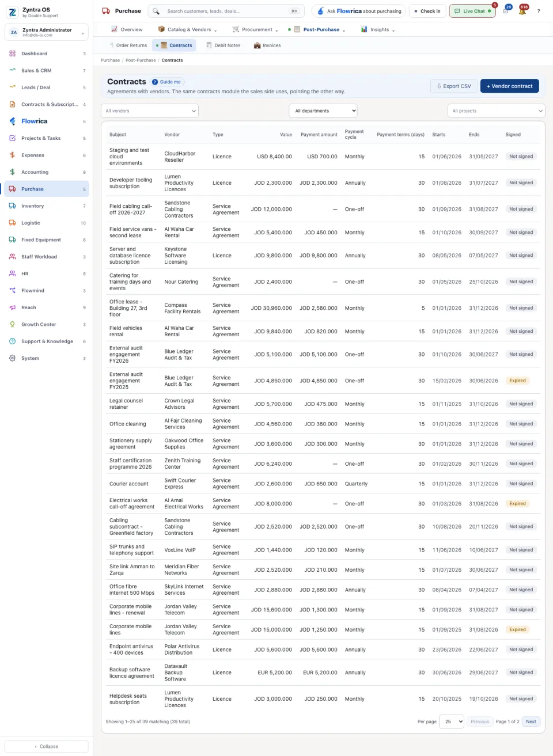Image resolution: width=553 pixels, height=756 pixels.
Task: Open Flowmind icon in sidebar
Action: (x=12, y=291)
